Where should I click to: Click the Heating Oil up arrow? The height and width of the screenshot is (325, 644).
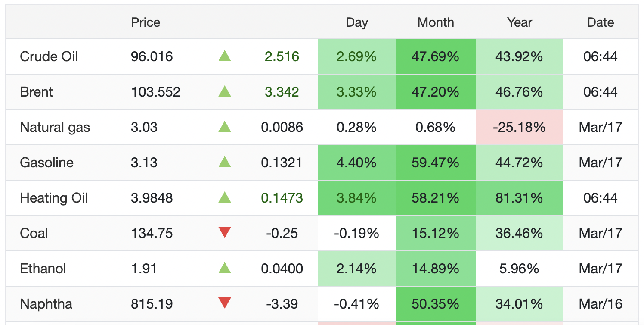(225, 198)
